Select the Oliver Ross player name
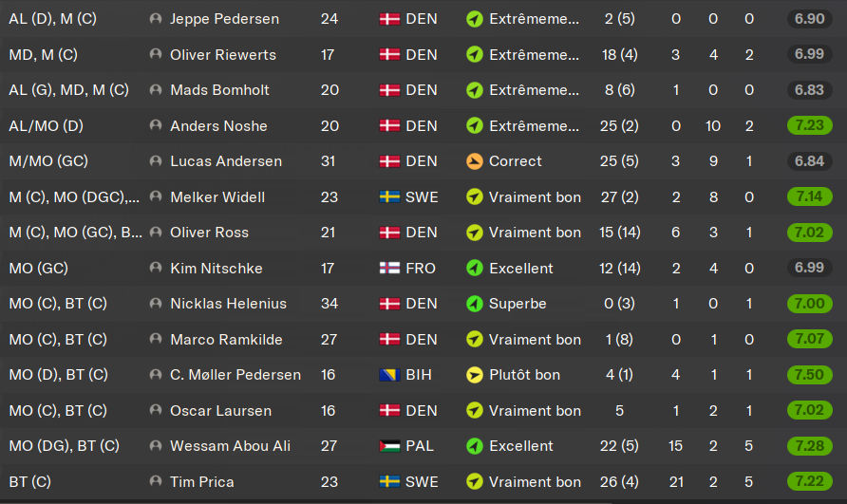 [x=209, y=233]
